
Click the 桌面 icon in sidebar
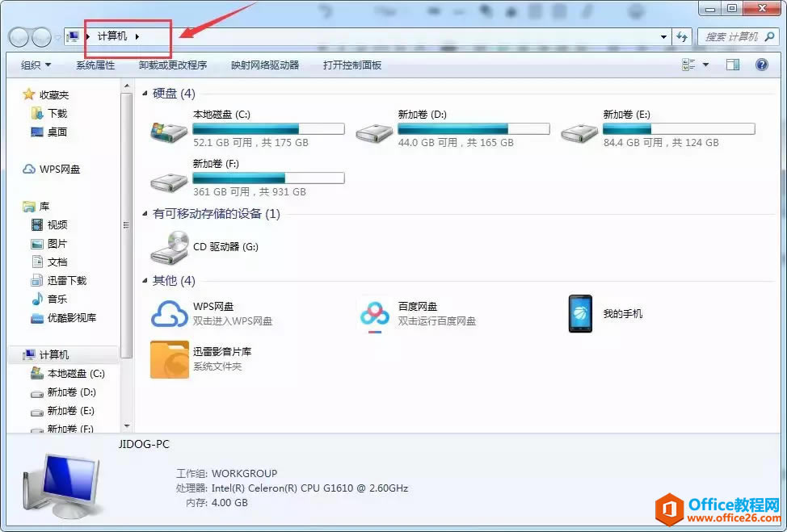coord(36,132)
